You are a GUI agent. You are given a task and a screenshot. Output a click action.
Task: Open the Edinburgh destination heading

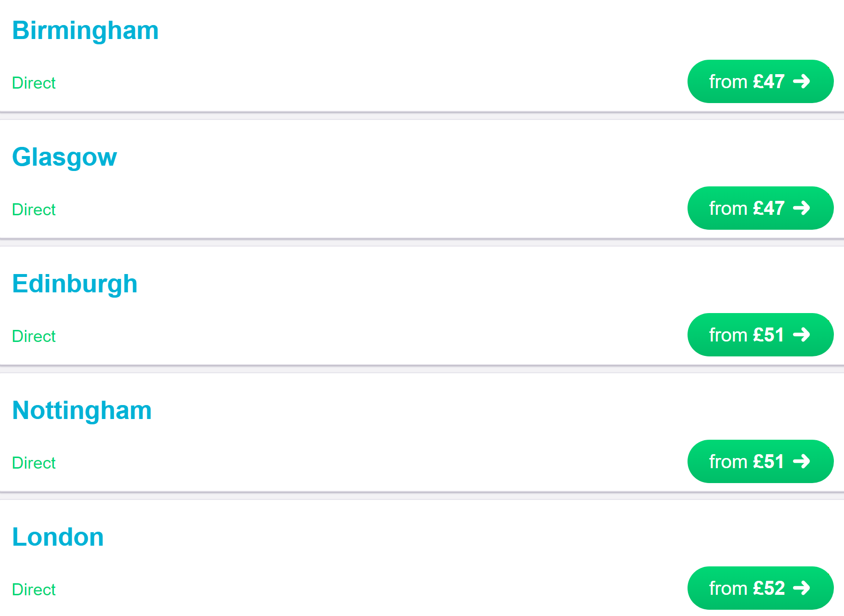pos(75,284)
